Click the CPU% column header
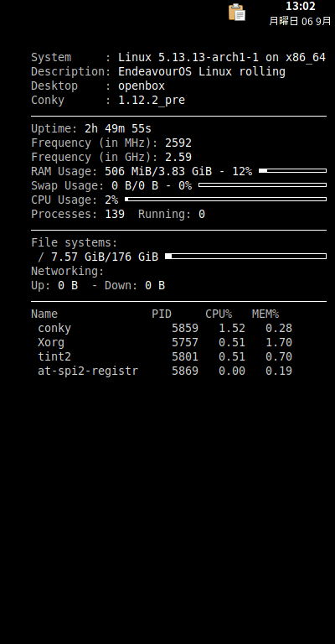This screenshot has height=644, width=335. (219, 314)
